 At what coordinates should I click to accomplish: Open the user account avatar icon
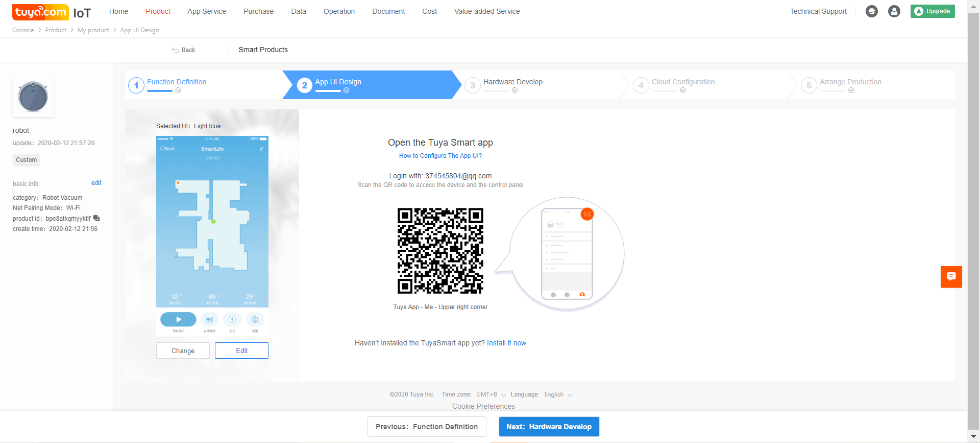[894, 11]
